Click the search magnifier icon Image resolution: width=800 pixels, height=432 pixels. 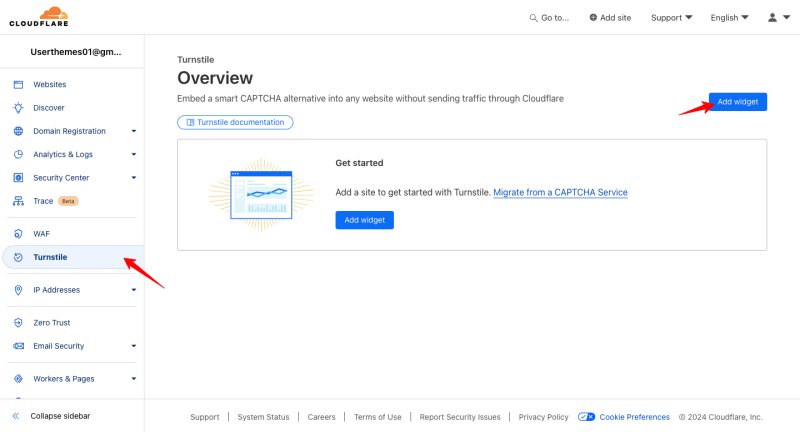pyautogui.click(x=533, y=18)
